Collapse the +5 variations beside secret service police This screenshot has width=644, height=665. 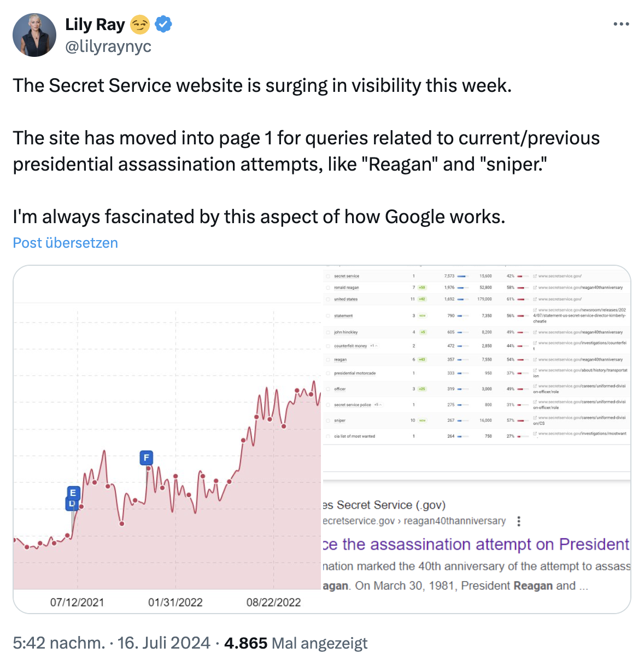point(378,405)
